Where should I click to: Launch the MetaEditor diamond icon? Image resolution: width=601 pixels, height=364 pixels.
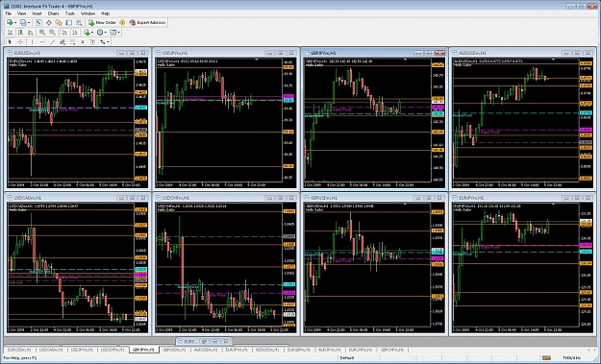coord(122,23)
